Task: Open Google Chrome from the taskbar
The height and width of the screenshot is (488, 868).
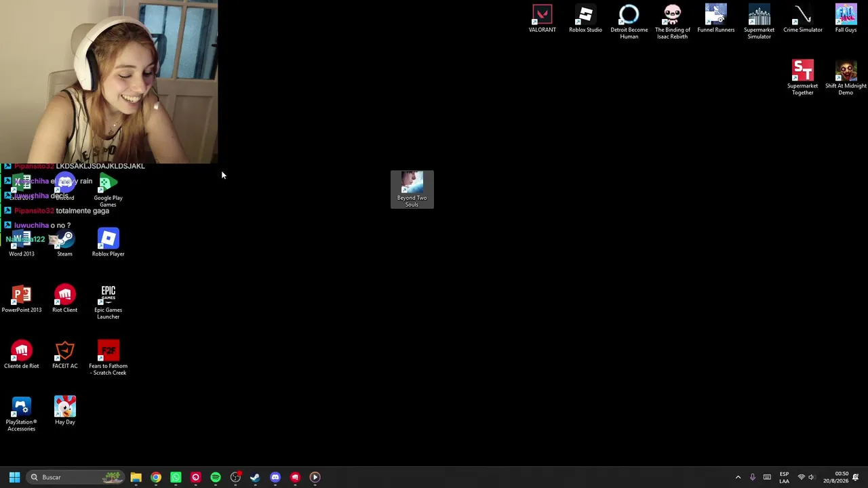Action: (x=156, y=477)
